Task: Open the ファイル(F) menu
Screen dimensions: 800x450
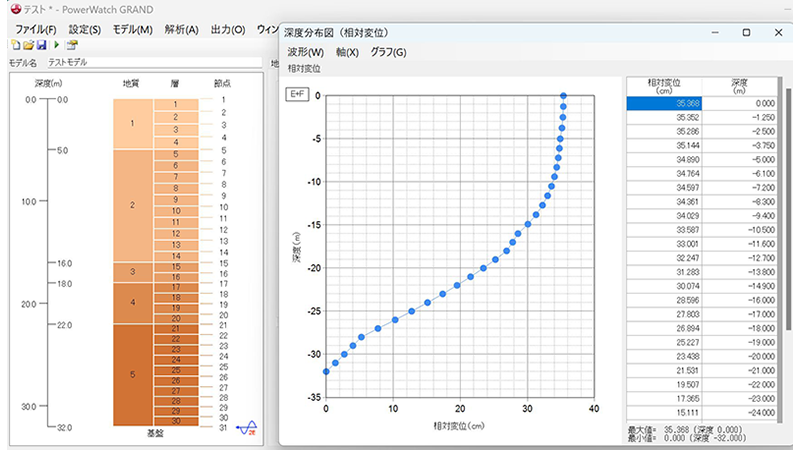Action: pyautogui.click(x=36, y=29)
